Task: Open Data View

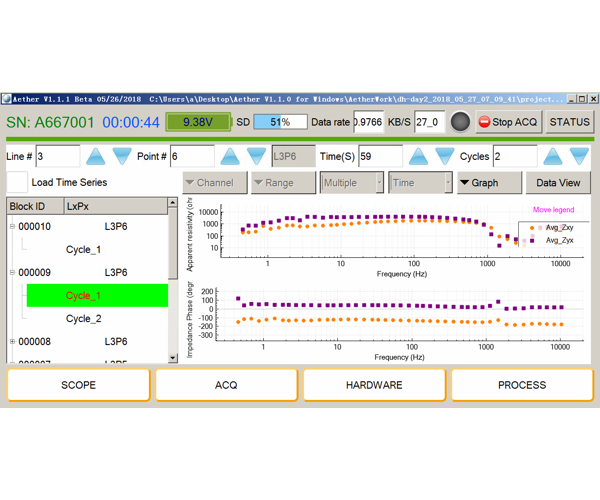Action: click(558, 183)
